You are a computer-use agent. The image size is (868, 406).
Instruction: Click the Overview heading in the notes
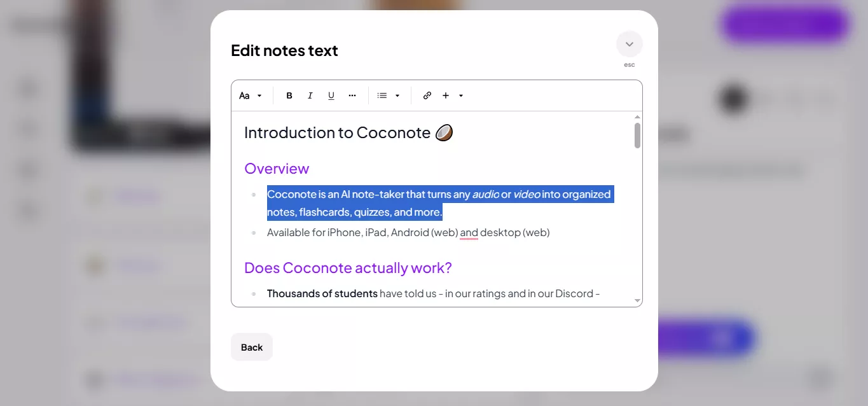tap(277, 168)
